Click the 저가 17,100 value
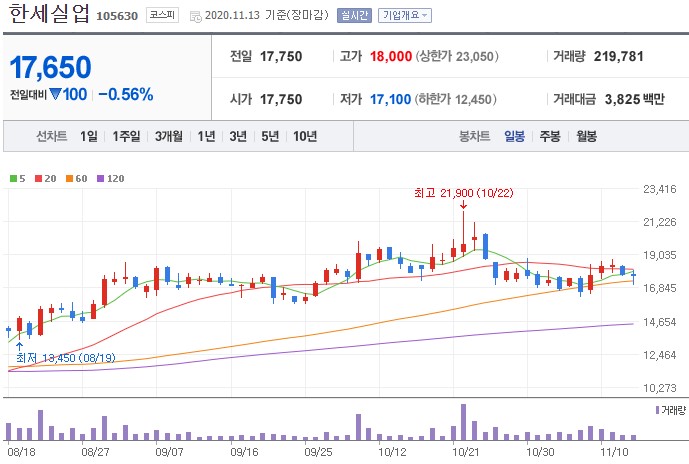The height and width of the screenshot is (464, 689). [x=390, y=99]
